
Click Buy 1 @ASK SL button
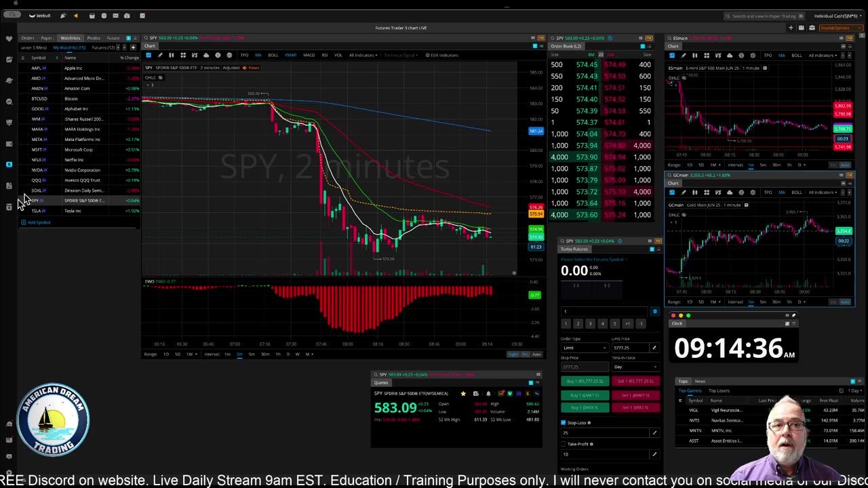(x=585, y=407)
